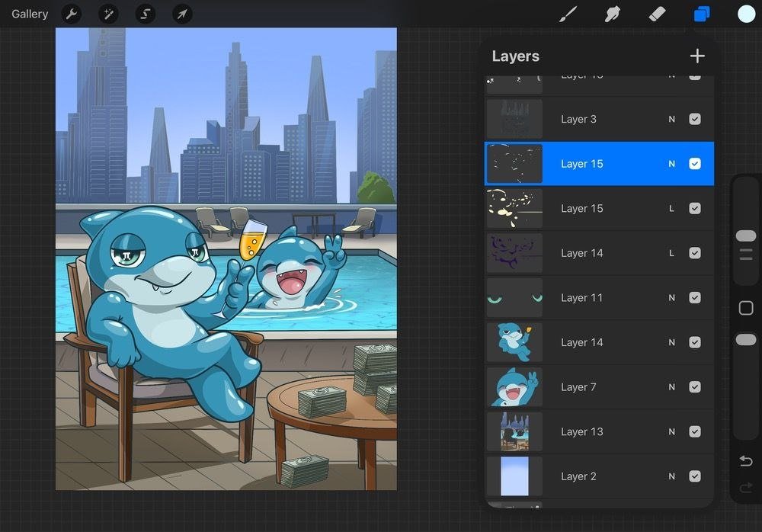Tap the Redo arrow in sidebar
The width and height of the screenshot is (762, 532).
click(746, 487)
